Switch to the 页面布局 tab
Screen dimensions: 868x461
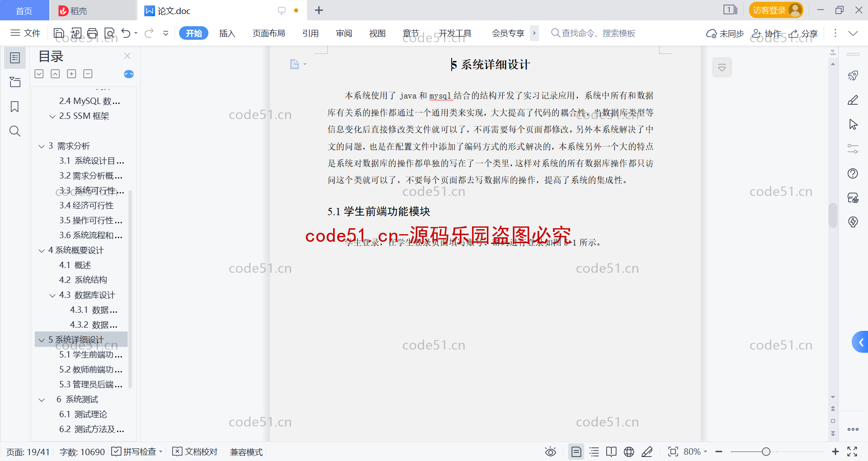click(269, 33)
